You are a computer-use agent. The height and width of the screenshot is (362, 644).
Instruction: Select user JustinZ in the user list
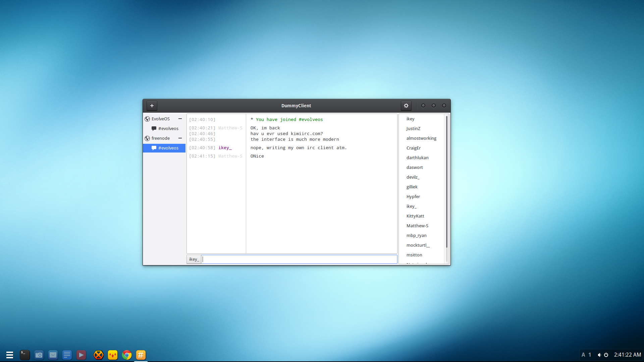[413, 129]
